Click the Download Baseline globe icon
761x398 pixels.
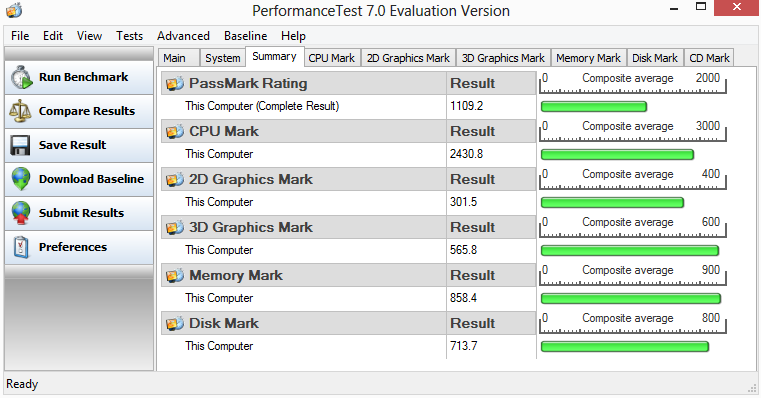[x=21, y=179]
